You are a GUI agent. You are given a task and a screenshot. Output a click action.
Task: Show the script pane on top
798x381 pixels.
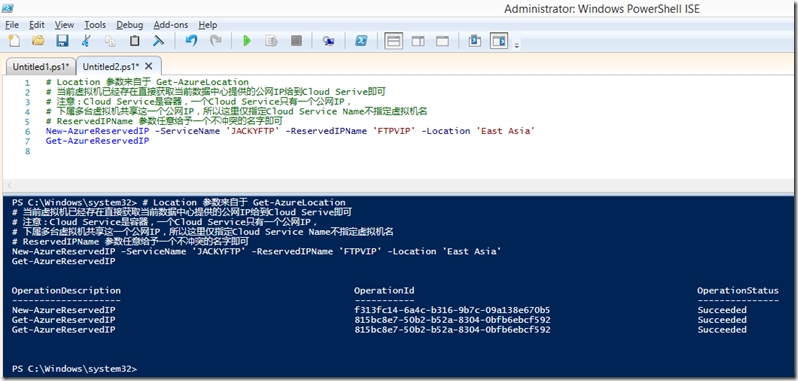(393, 41)
